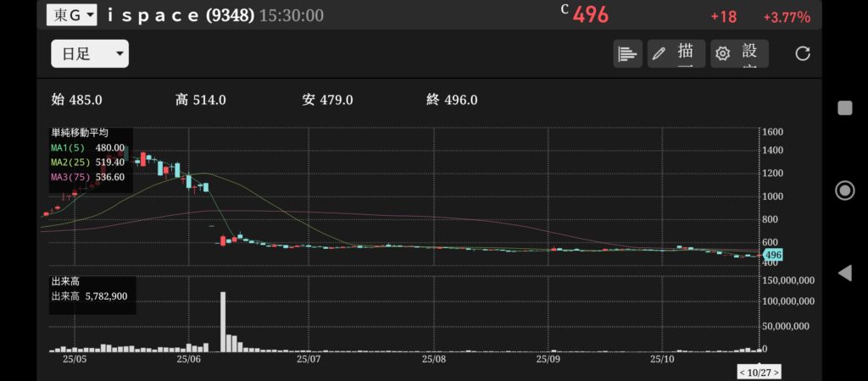
Task: Select the MA3(75) moving average entry
Action: (87, 177)
